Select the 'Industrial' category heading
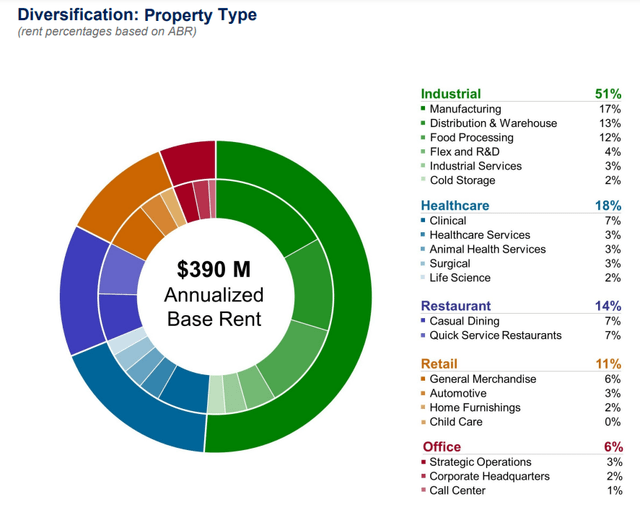640x507 pixels. coord(451,93)
